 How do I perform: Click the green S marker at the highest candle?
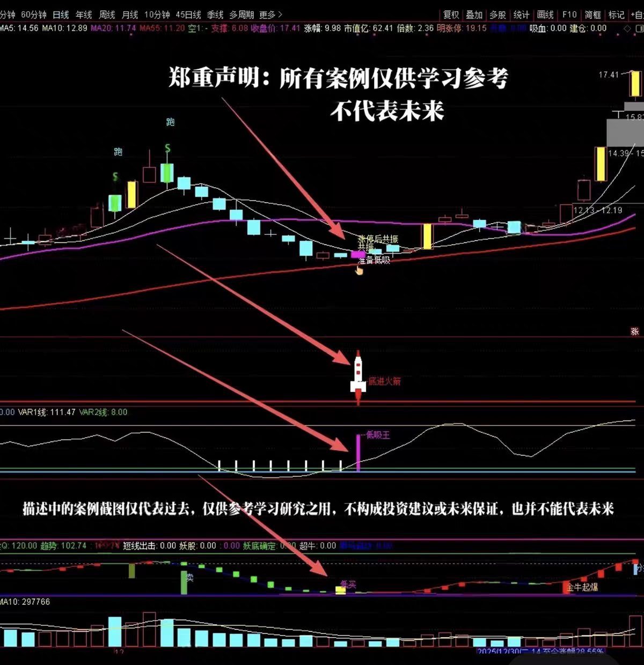(x=167, y=149)
